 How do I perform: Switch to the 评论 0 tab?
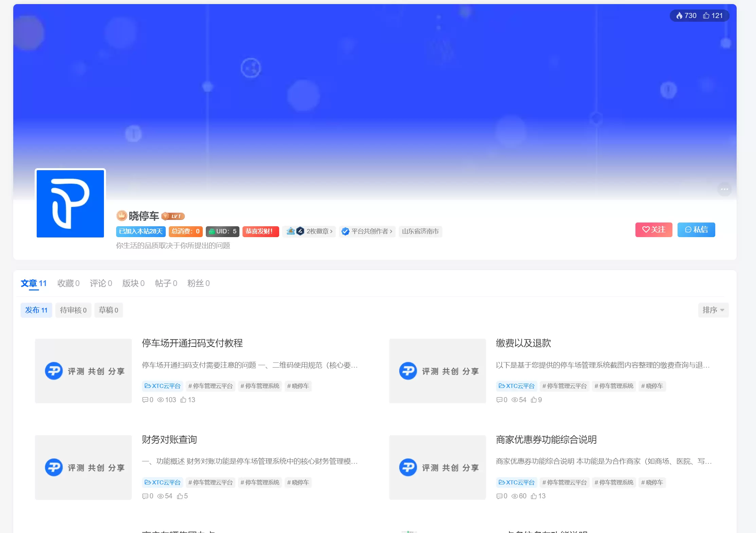coord(101,283)
